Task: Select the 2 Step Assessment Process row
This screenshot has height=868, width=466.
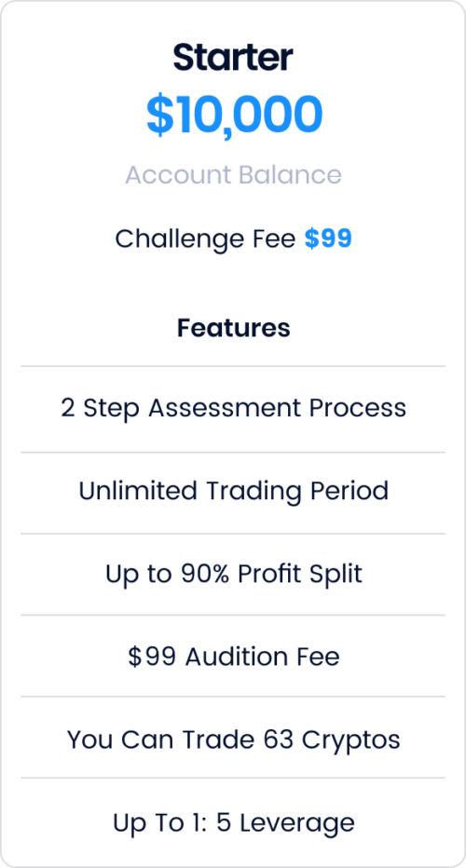Action: pyautogui.click(x=233, y=409)
